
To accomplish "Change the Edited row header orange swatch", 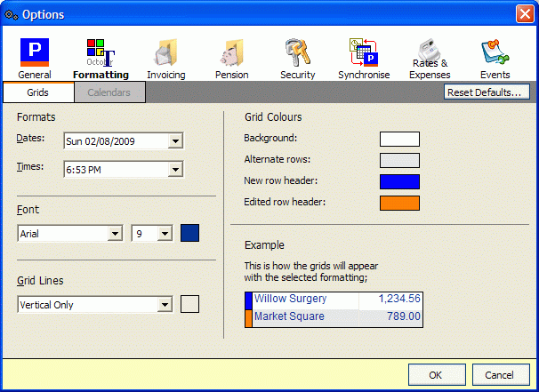I will tap(399, 203).
